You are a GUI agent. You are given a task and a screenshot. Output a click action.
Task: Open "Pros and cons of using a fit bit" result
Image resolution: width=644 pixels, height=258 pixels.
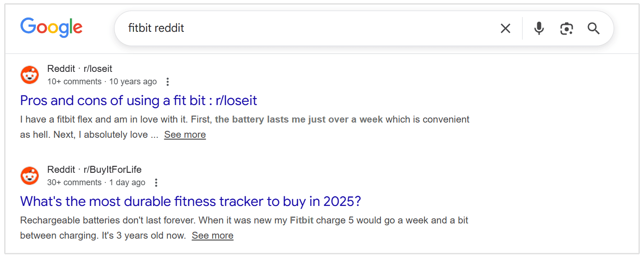(x=138, y=100)
